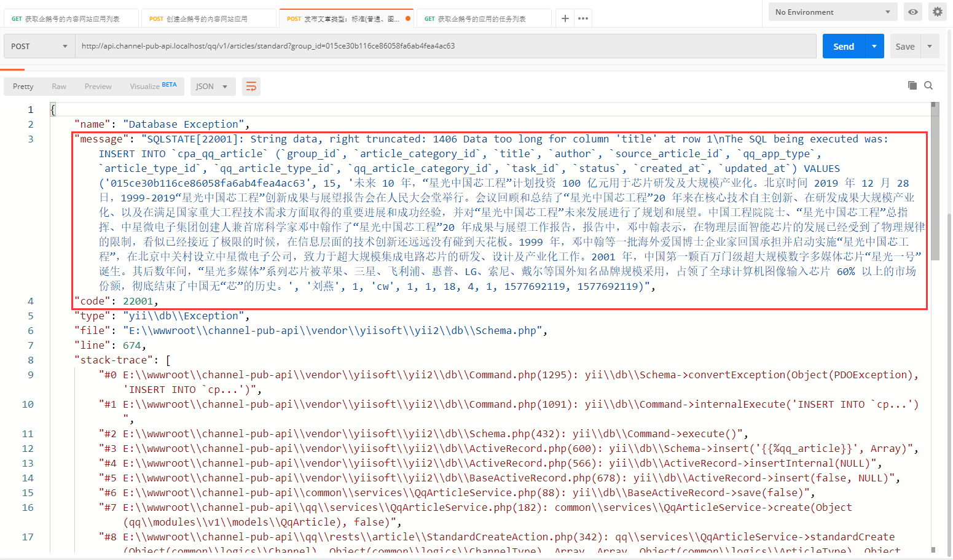Expand the Save button arrow options
This screenshot has width=953, height=560.
930,46
